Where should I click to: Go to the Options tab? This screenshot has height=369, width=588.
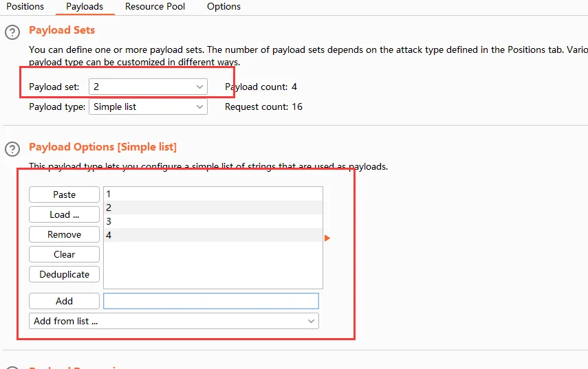pyautogui.click(x=224, y=6)
